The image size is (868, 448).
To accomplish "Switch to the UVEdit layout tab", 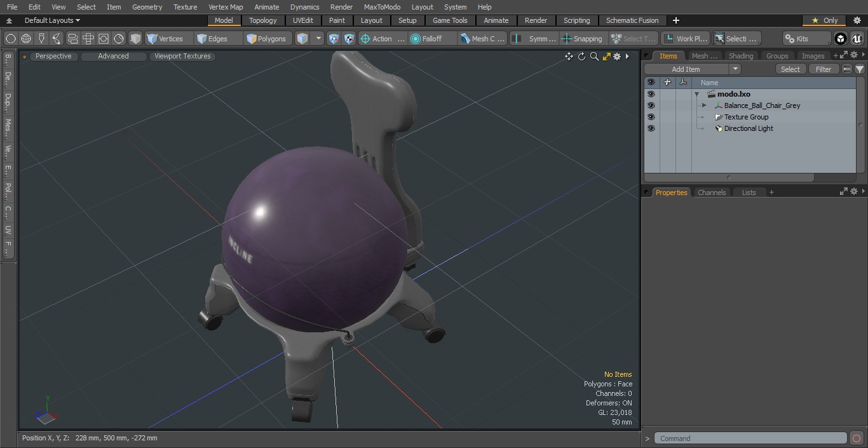I will click(303, 20).
